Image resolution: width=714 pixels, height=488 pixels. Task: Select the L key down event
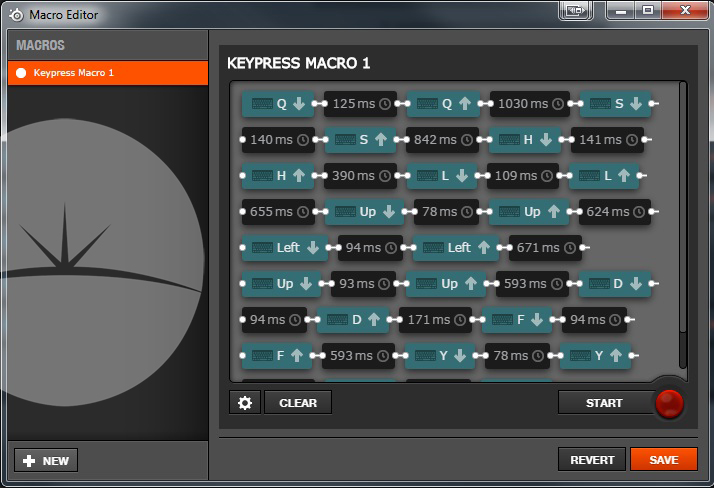point(442,176)
